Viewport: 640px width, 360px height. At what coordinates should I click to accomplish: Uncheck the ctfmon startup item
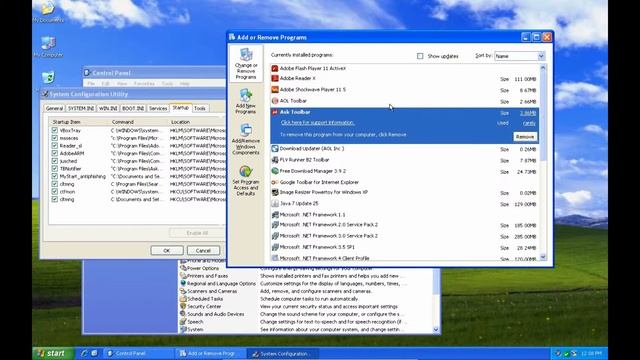point(55,192)
